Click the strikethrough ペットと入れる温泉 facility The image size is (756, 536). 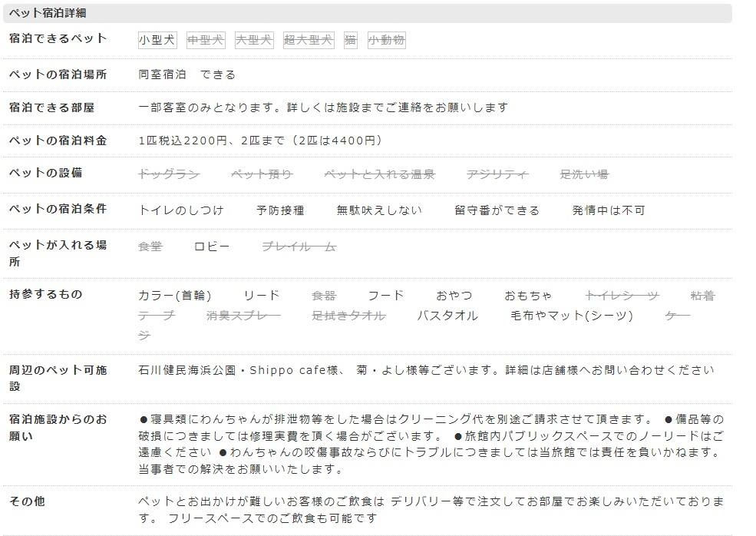(x=379, y=174)
